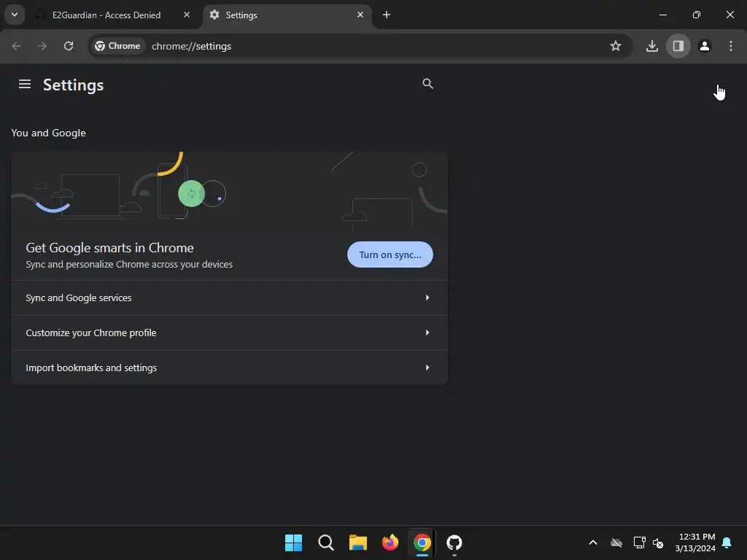Image resolution: width=747 pixels, height=560 pixels.
Task: Click the network display tray icon
Action: pos(639,542)
